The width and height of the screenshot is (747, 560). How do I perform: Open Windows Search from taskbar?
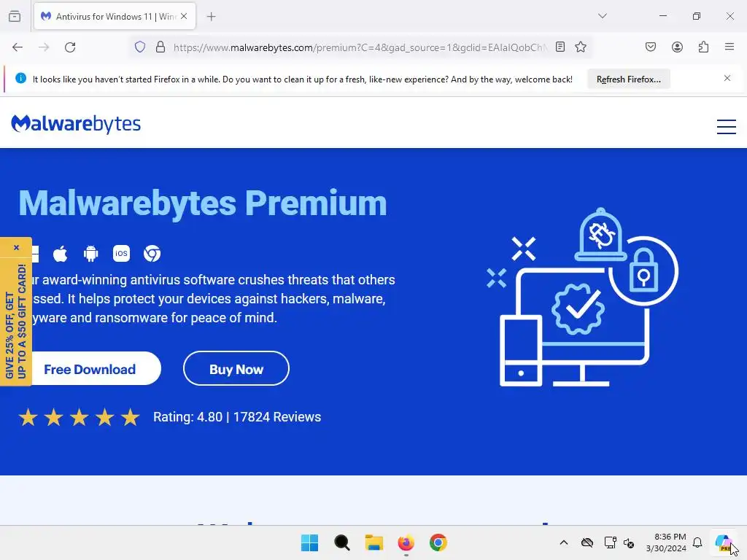point(342,542)
